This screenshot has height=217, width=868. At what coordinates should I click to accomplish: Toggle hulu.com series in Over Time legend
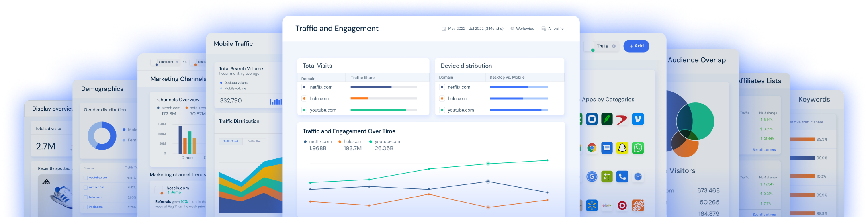350,141
